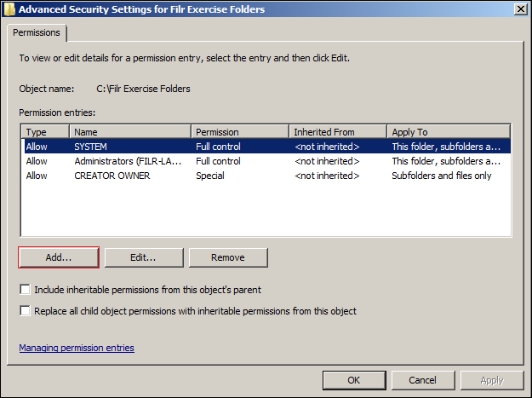Screen dimensions: 532x398
Task: Check Replace all child object permissions option
Action: tap(25, 311)
